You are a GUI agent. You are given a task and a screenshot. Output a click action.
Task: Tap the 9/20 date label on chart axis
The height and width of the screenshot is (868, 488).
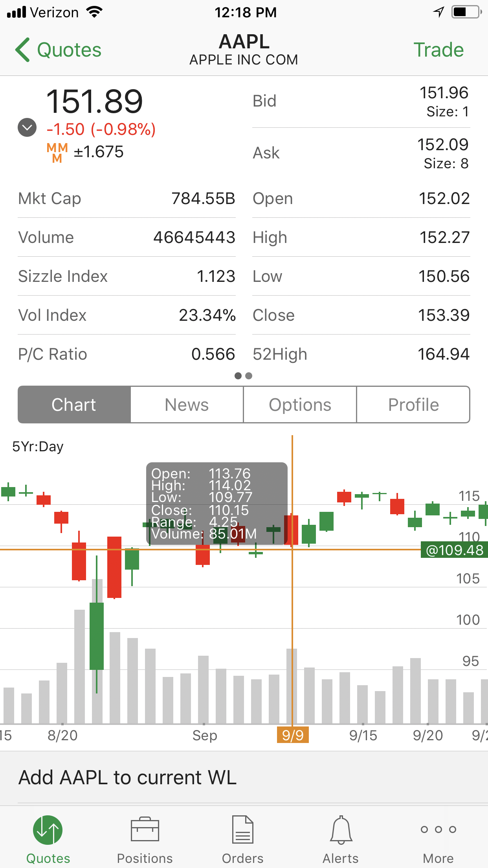pos(428,735)
